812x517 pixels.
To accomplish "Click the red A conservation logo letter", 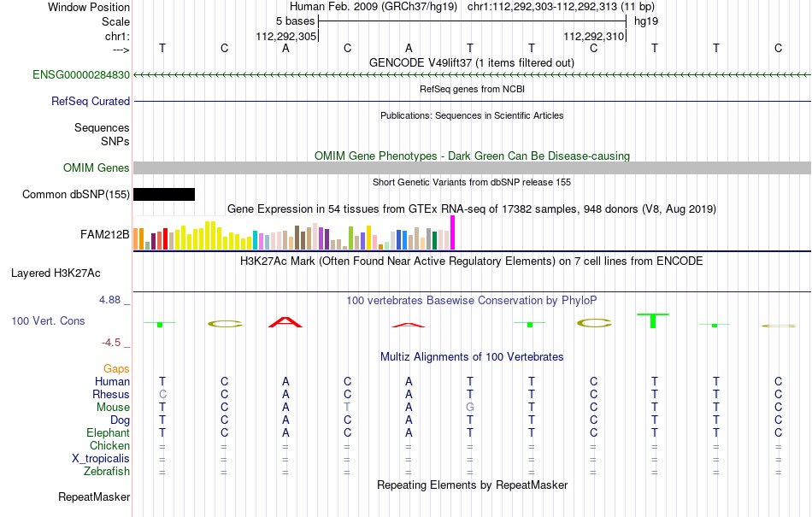I will click(x=285, y=322).
